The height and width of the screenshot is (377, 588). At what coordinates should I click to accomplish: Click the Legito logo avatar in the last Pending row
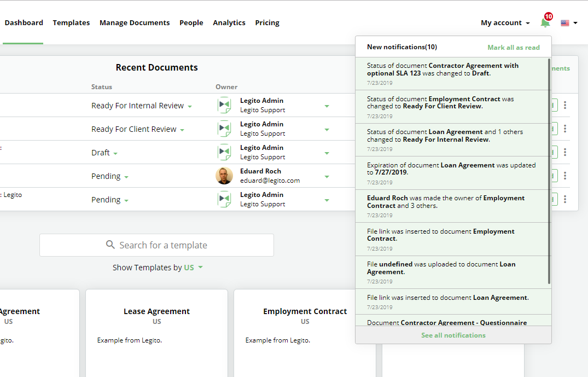[224, 199]
